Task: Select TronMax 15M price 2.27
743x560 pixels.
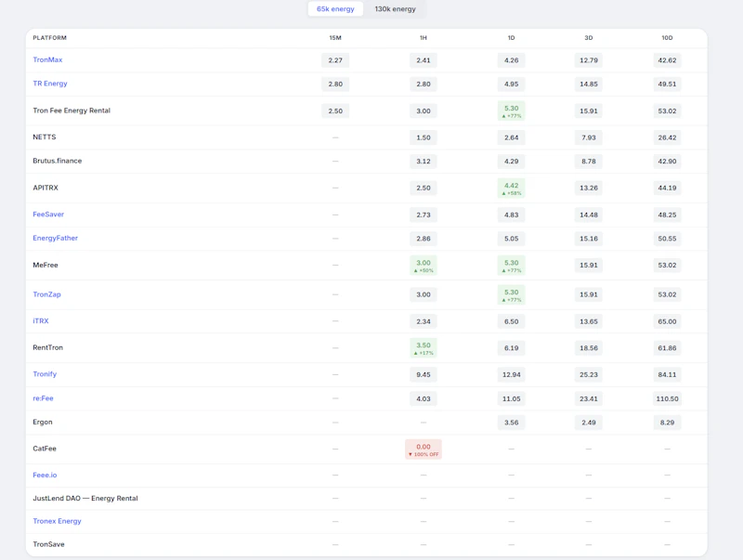Action: pyautogui.click(x=335, y=60)
